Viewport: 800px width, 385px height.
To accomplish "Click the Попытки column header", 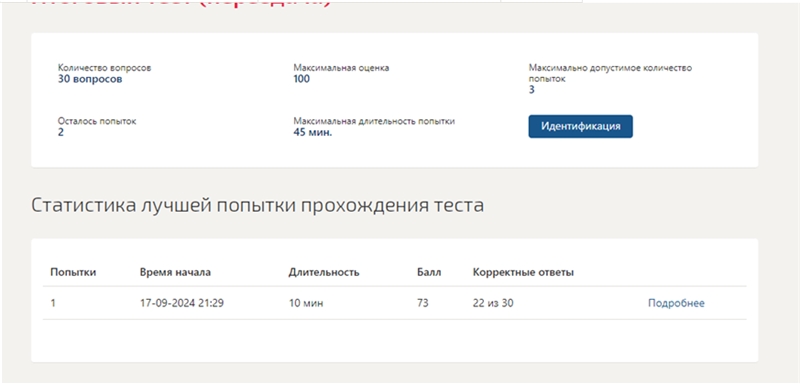I will pos(73,272).
